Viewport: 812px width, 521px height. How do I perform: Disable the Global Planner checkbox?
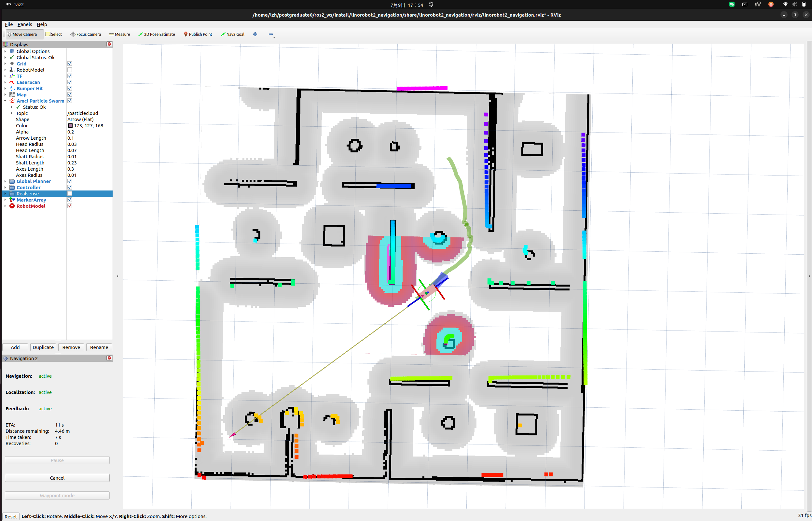tap(69, 181)
